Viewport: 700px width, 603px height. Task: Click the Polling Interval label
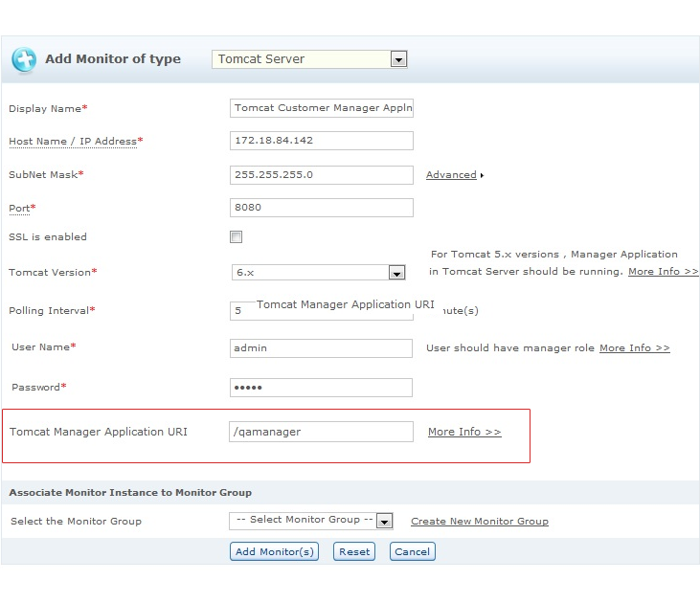[x=49, y=311]
